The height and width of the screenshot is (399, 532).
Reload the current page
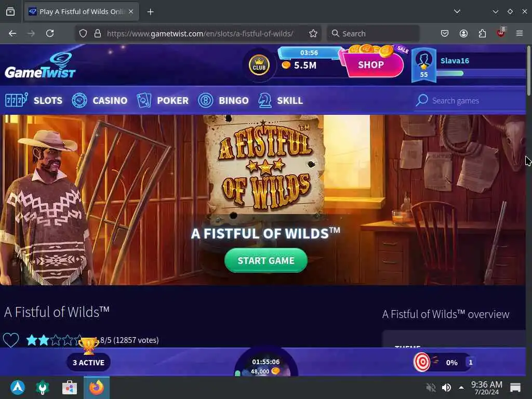tap(50, 33)
